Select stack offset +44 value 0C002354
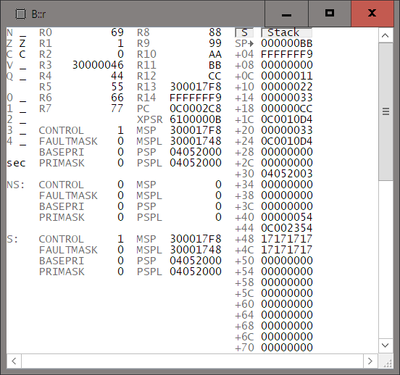The height and width of the screenshot is (375, 400). 287,228
